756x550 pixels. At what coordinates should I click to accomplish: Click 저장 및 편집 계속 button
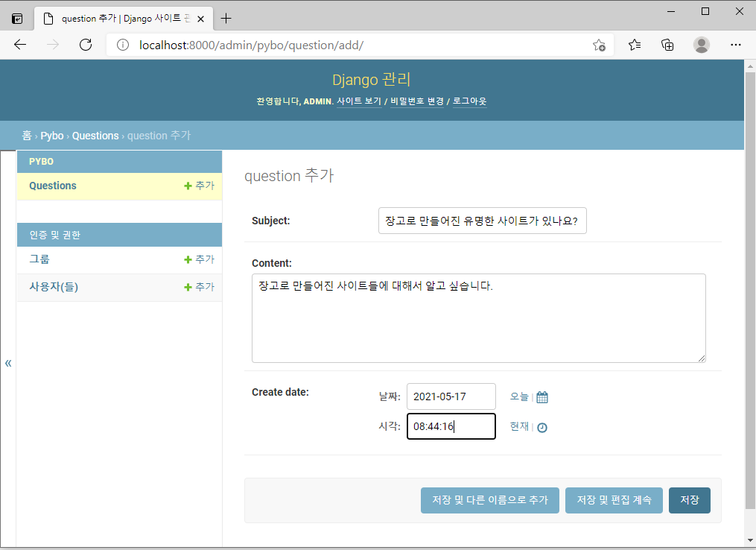614,500
